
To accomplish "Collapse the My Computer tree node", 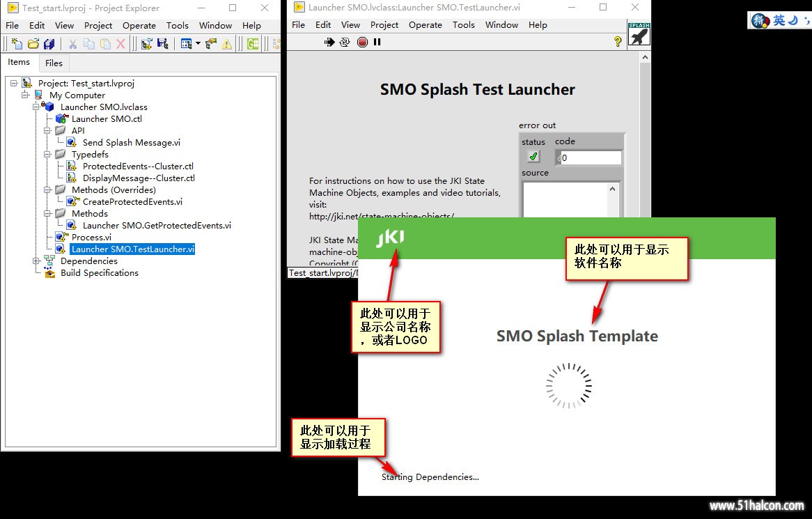I will pyautogui.click(x=25, y=95).
